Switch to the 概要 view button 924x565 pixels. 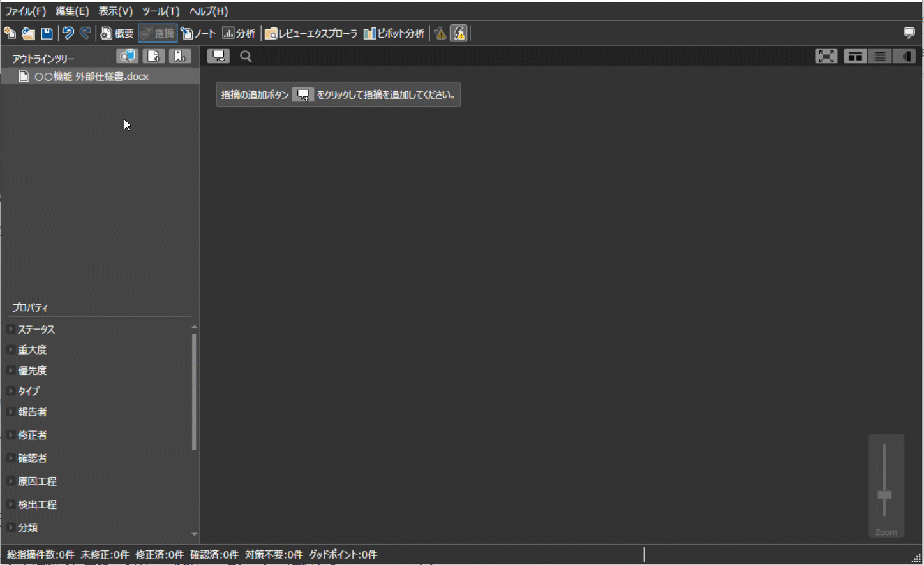(117, 34)
